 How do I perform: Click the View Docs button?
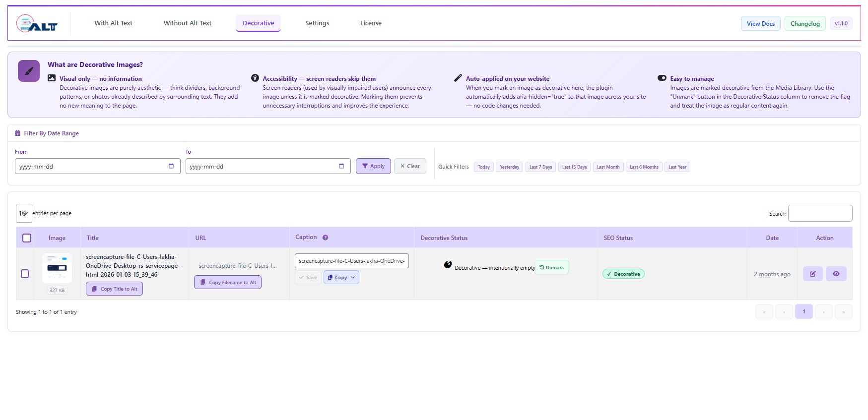point(760,24)
